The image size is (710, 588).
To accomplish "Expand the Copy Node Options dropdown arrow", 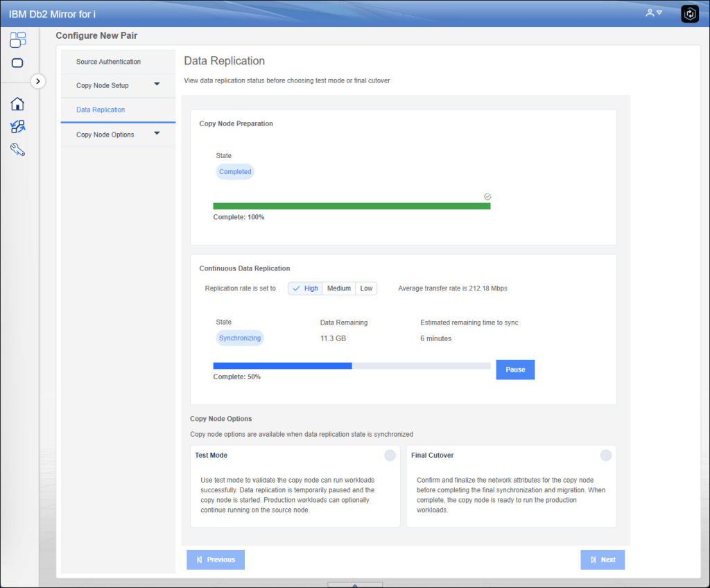I will (x=157, y=133).
